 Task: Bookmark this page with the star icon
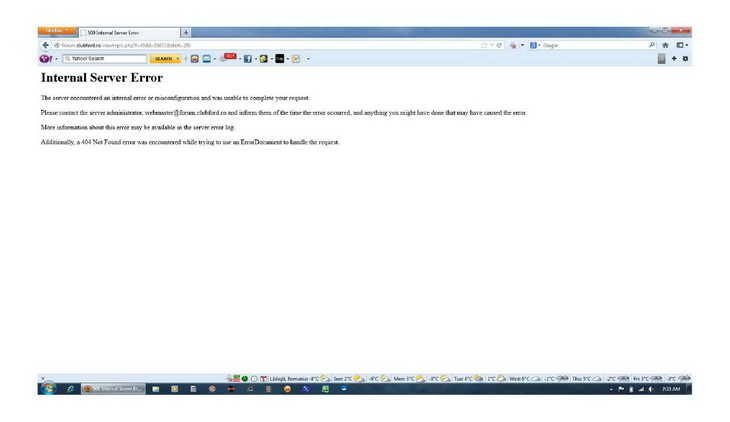pos(485,45)
